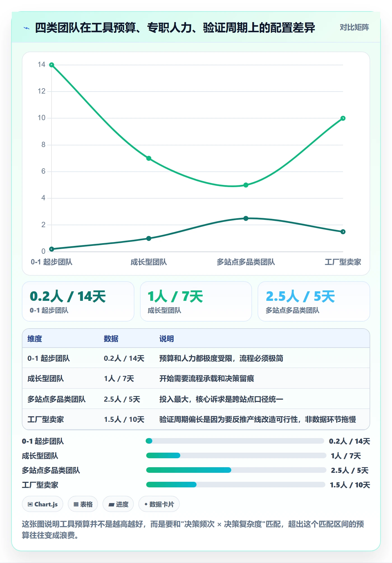Select the 数据卡片 tag chip
The height and width of the screenshot is (563, 392).
(x=159, y=504)
